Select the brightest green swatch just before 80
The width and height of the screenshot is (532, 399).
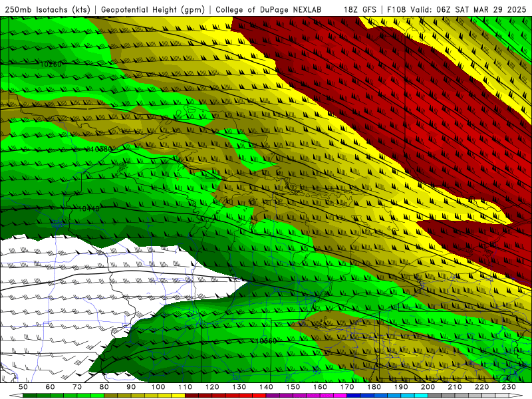coord(97,396)
